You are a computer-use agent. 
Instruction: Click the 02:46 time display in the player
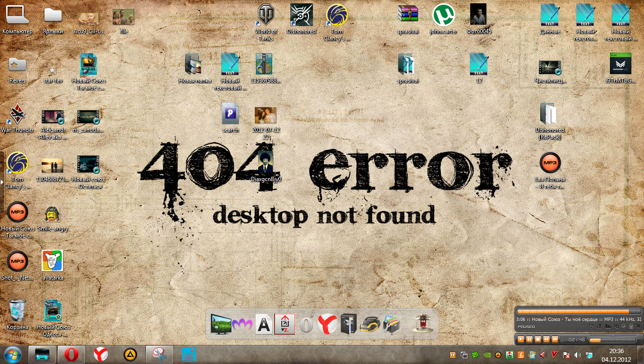coord(573,340)
